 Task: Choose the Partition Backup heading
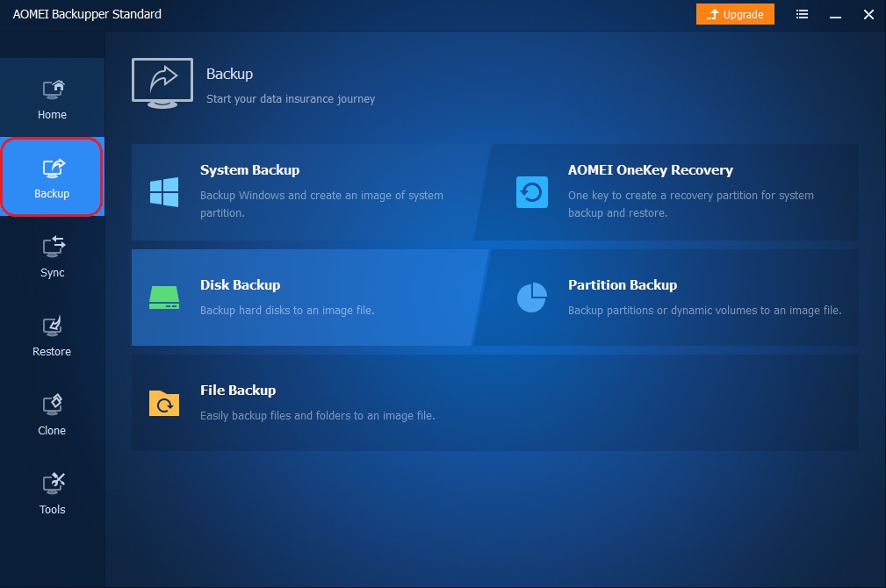[x=623, y=284]
